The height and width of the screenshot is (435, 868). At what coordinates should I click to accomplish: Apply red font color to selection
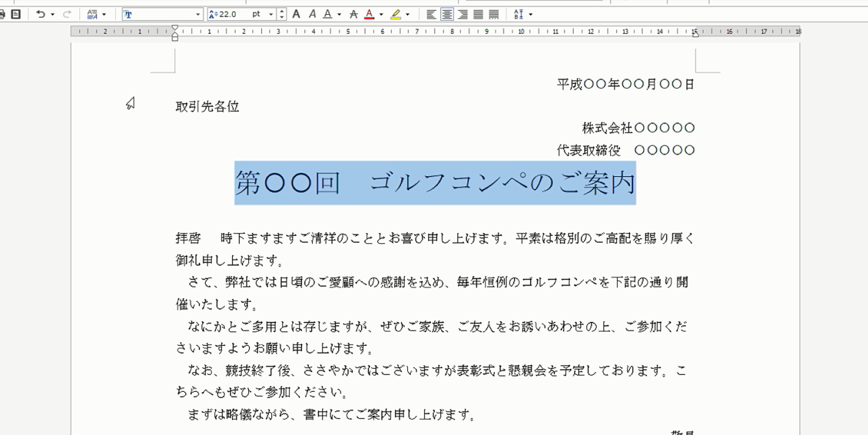370,14
